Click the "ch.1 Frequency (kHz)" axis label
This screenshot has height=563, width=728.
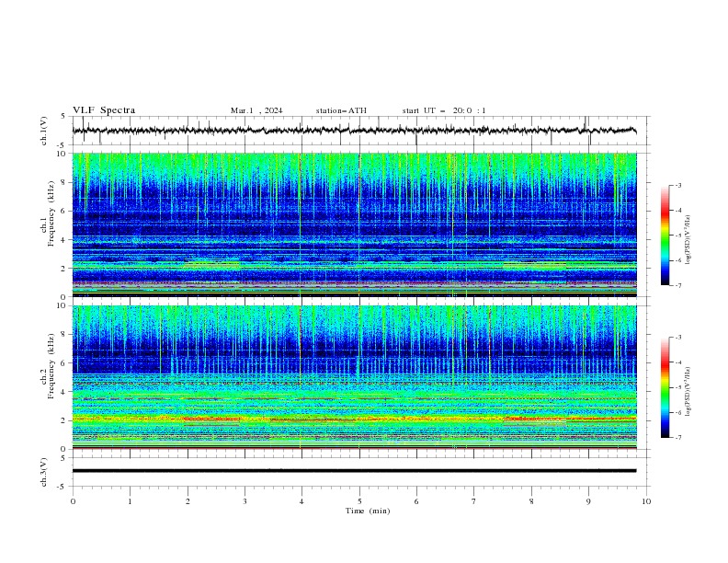coord(48,213)
